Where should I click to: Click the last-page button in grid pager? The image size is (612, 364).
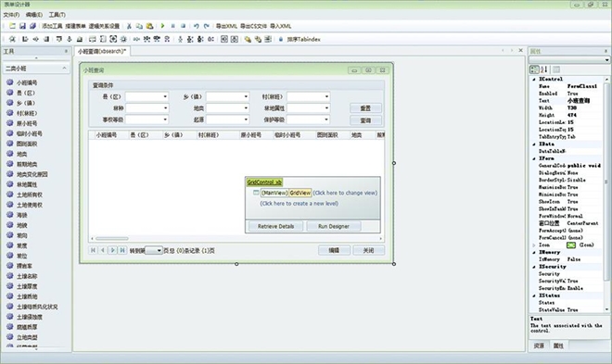122,250
